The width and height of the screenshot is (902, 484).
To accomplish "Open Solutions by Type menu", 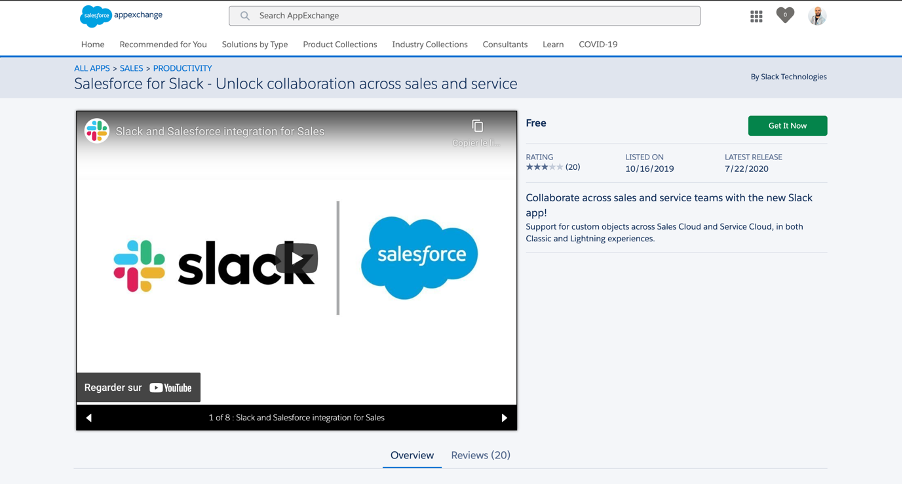I will click(x=255, y=44).
